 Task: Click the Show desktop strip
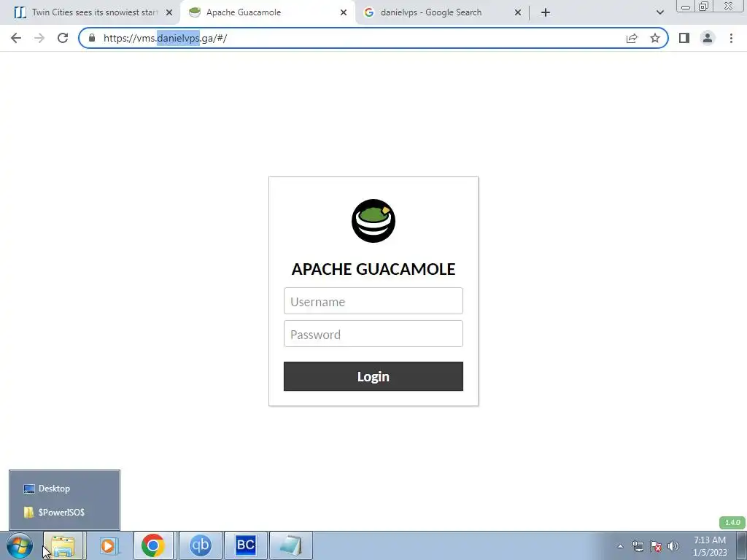(x=741, y=546)
